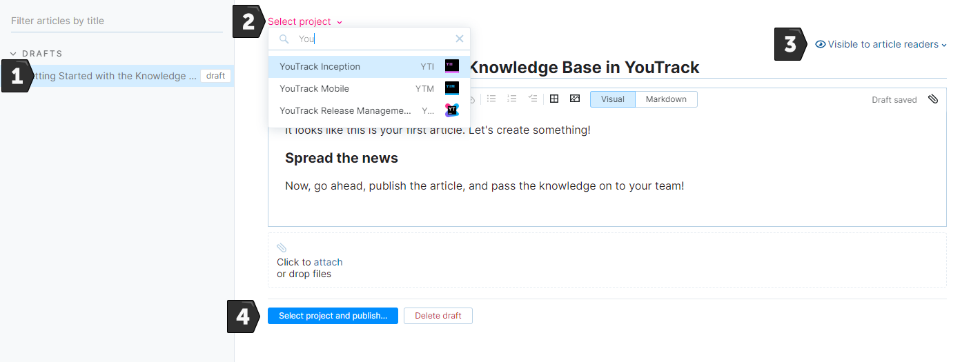Click the attach link
This screenshot has height=362, width=980.
click(329, 262)
